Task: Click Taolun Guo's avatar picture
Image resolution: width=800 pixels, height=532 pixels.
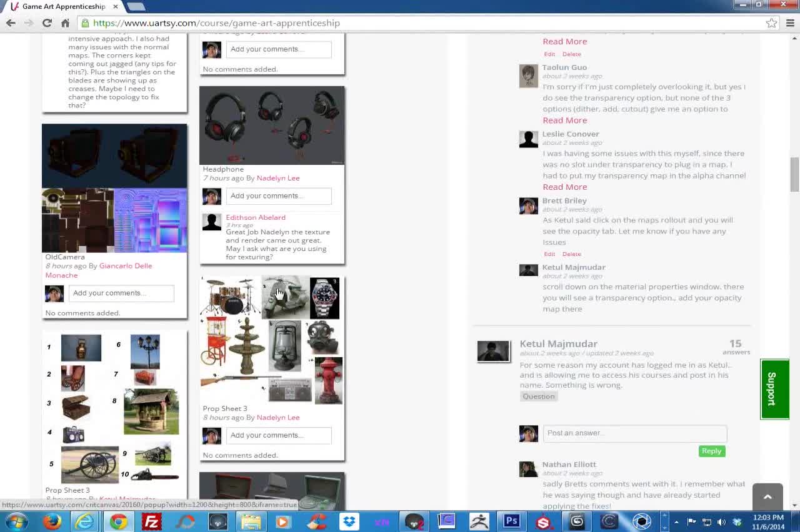Action: pyautogui.click(x=528, y=76)
